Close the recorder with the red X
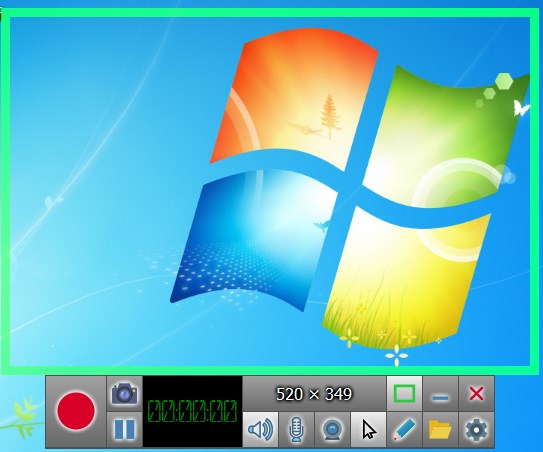The image size is (543, 452). point(477,393)
